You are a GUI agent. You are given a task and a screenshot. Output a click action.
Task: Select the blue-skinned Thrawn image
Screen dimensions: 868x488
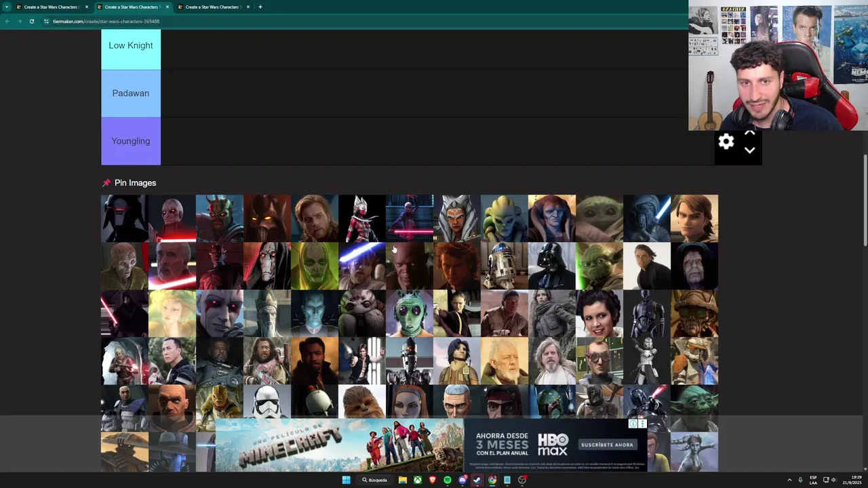[x=315, y=313]
